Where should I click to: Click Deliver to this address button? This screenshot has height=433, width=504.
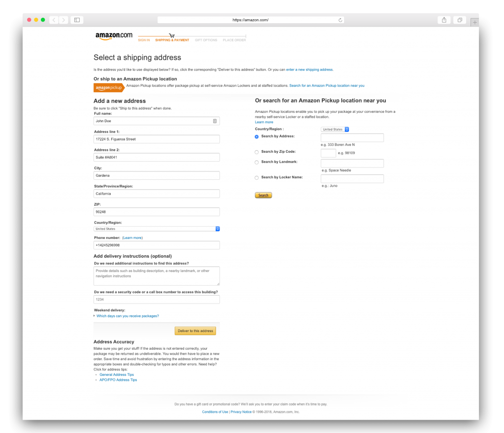click(x=195, y=331)
